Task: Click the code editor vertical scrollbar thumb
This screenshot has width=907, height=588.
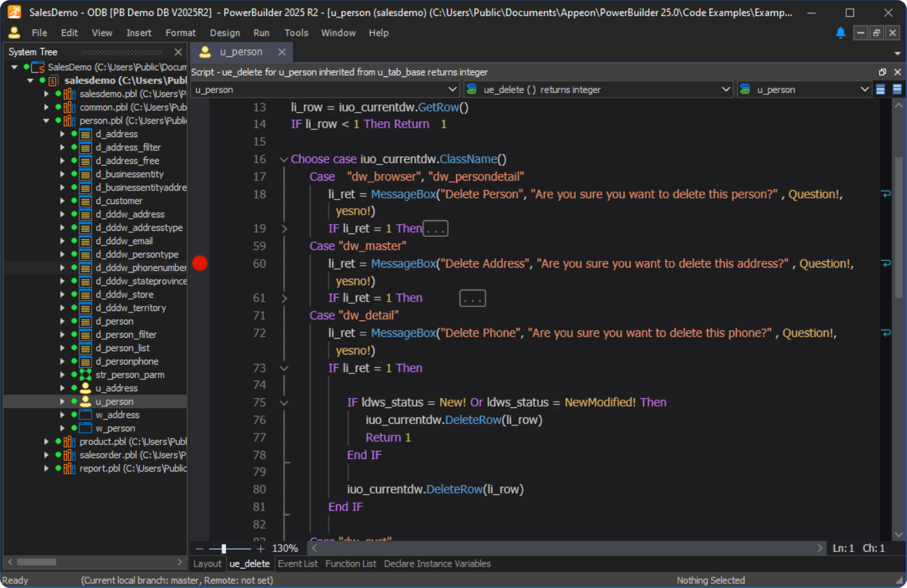Action: pos(900,227)
